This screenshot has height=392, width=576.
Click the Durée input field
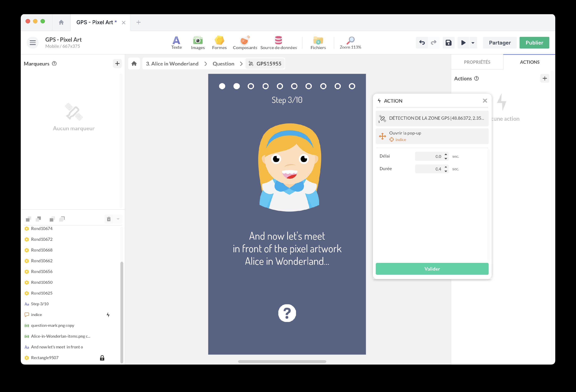point(429,169)
